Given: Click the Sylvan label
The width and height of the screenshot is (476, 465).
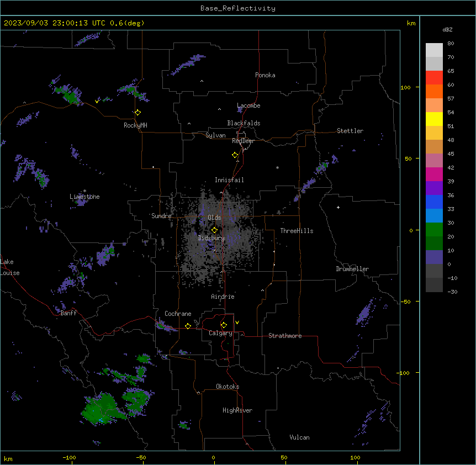Looking at the screenshot, I should point(215,135).
